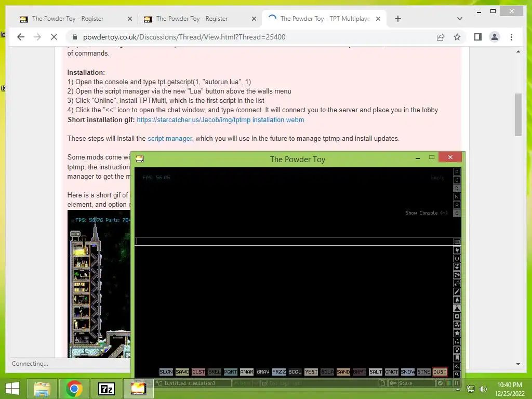
Task: Open the Favorites bookmark menu section
Action: 457,358
